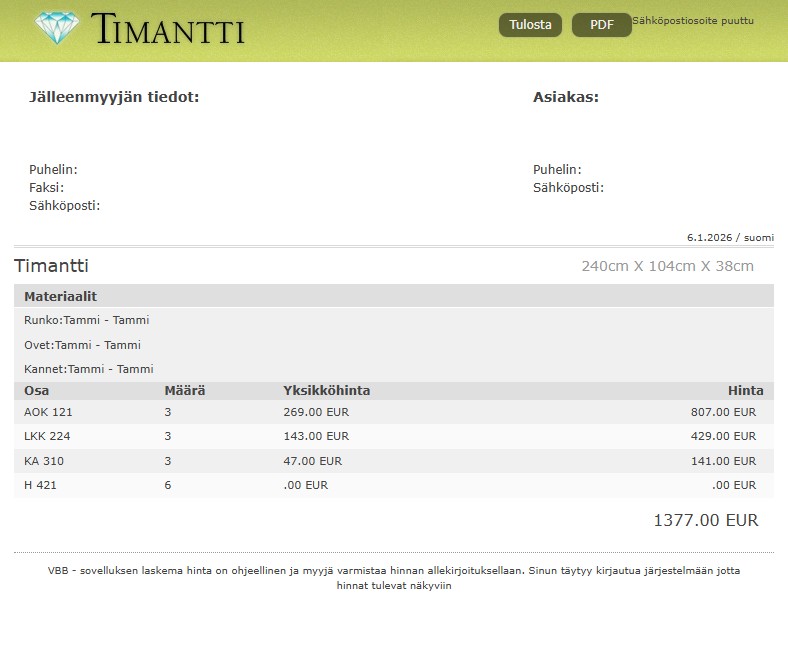Click the 1377.00 EUR total price

(x=705, y=520)
